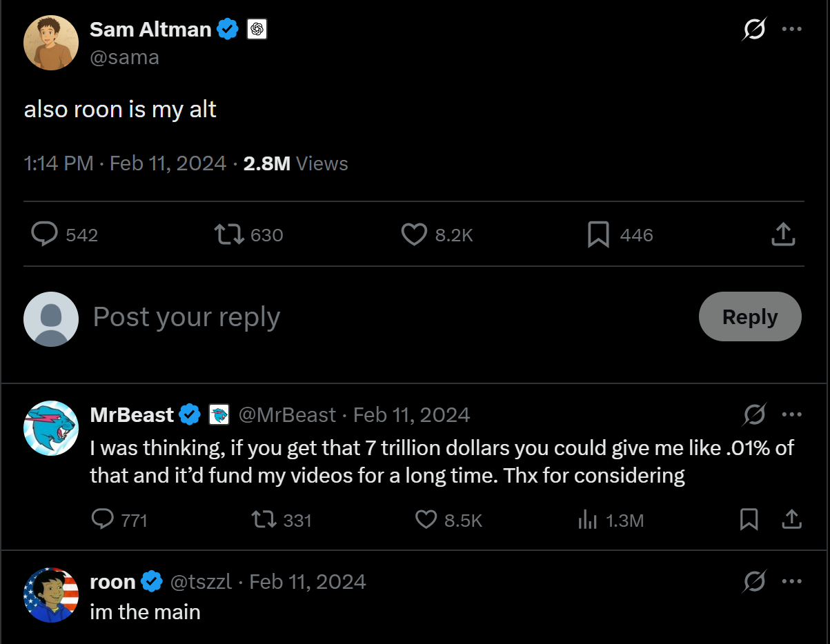Repost MrBeast's 7 trillion dollars reply
Viewport: 830px width, 644px height.
[263, 519]
